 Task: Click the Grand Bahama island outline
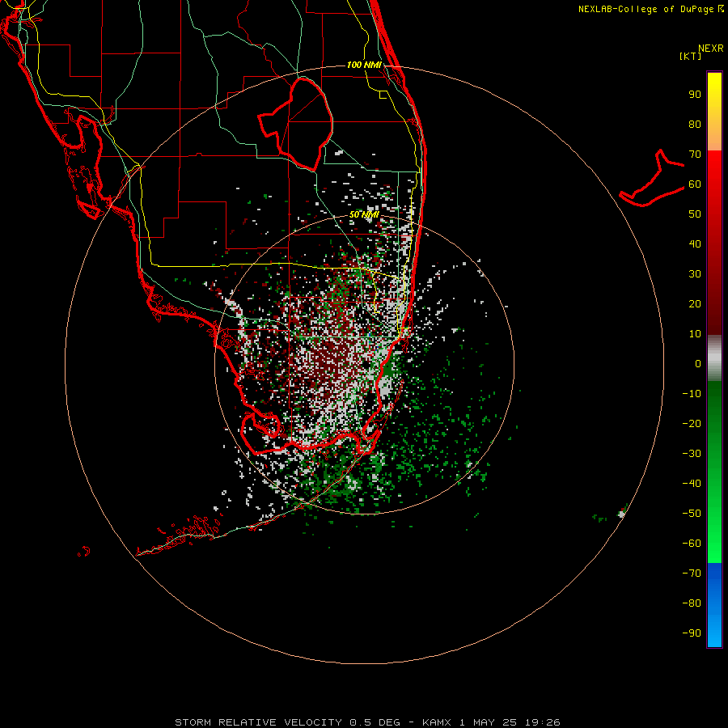pos(652,178)
